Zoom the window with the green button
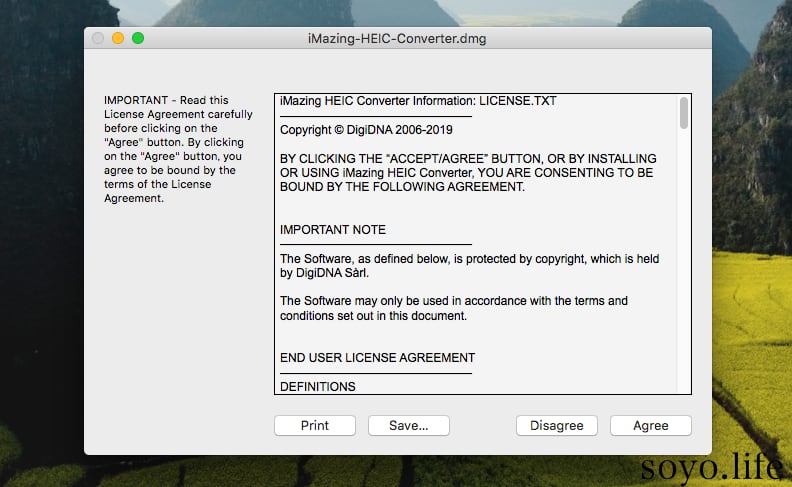This screenshot has height=487, width=792. (138, 38)
